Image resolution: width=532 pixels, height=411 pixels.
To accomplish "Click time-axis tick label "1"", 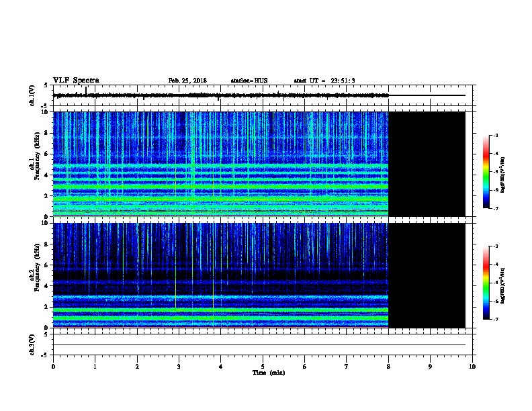I will coord(95,367).
